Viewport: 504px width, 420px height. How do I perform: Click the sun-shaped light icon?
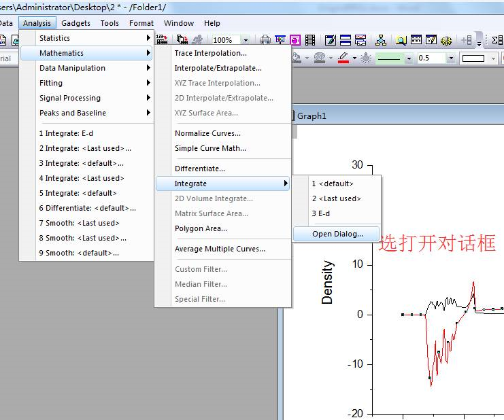pyautogui.click(x=366, y=58)
